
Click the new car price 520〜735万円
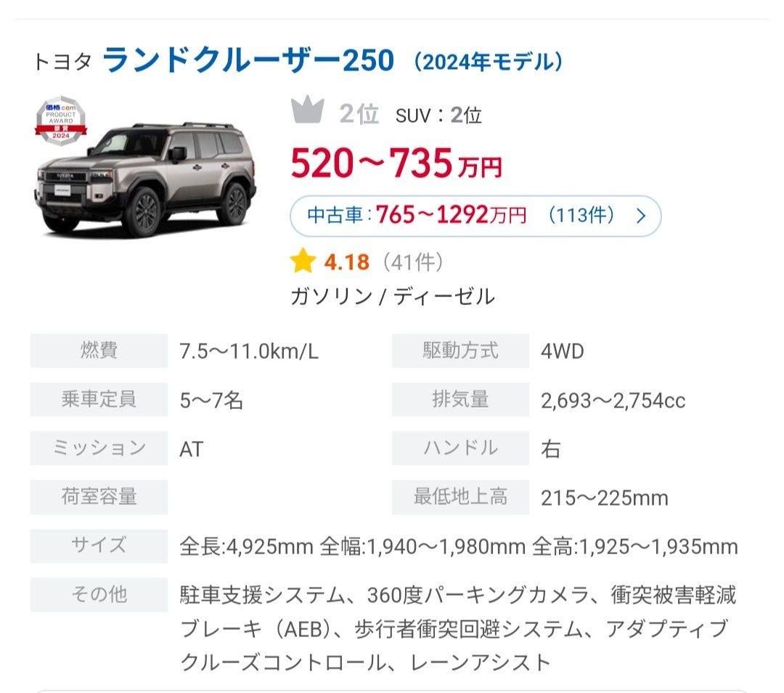click(x=396, y=164)
